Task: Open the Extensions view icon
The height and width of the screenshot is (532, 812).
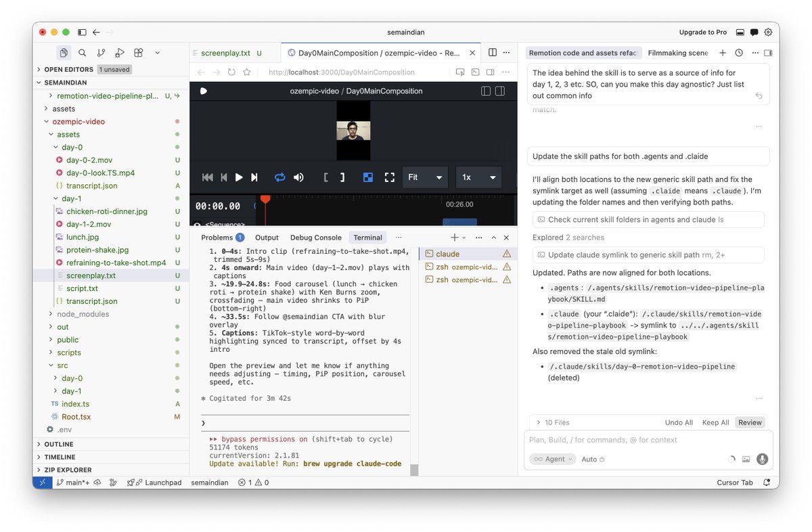Action: pos(138,52)
